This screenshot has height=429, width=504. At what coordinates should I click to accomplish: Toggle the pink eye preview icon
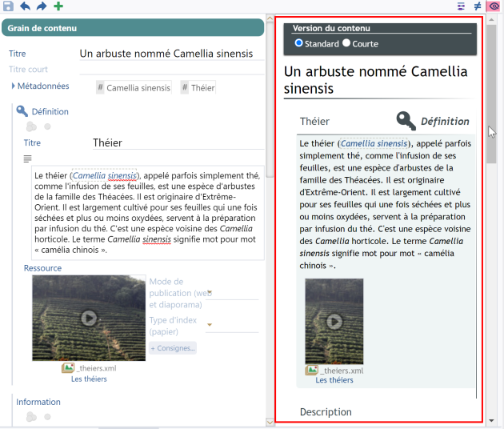pos(494,6)
